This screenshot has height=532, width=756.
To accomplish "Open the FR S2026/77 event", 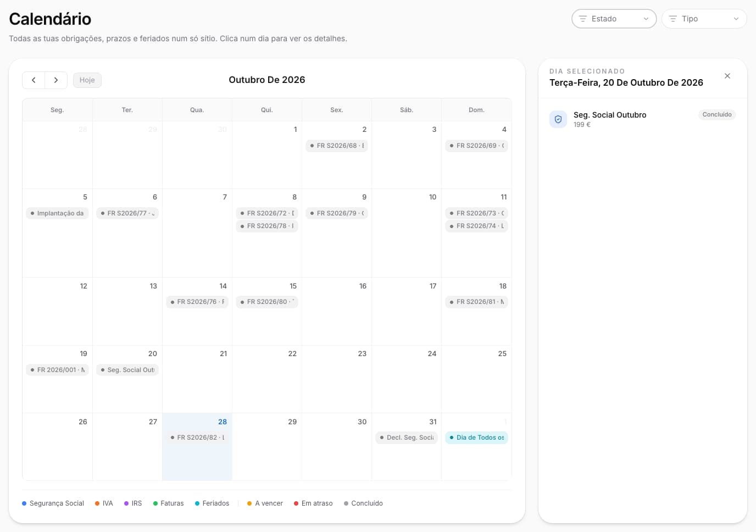I will pyautogui.click(x=127, y=213).
